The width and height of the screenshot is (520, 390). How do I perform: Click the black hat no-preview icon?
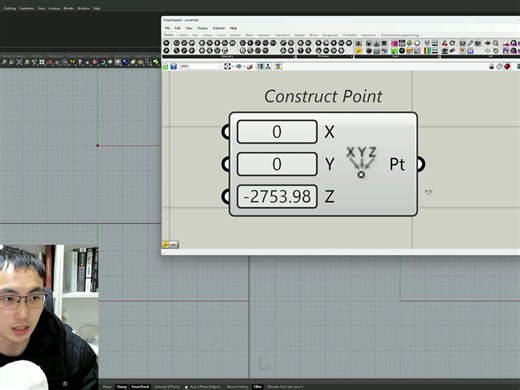492,67
